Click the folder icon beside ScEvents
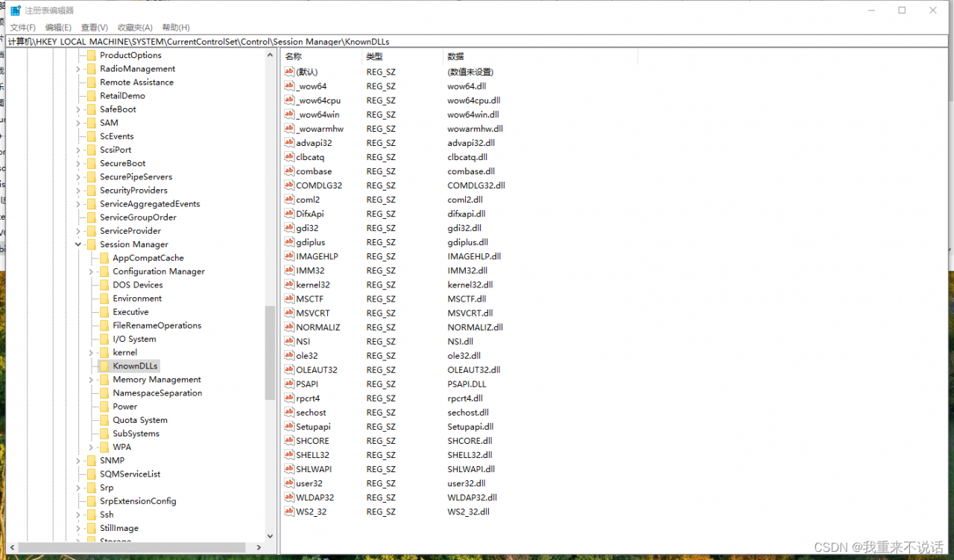This screenshot has height=560, width=954. coord(92,136)
